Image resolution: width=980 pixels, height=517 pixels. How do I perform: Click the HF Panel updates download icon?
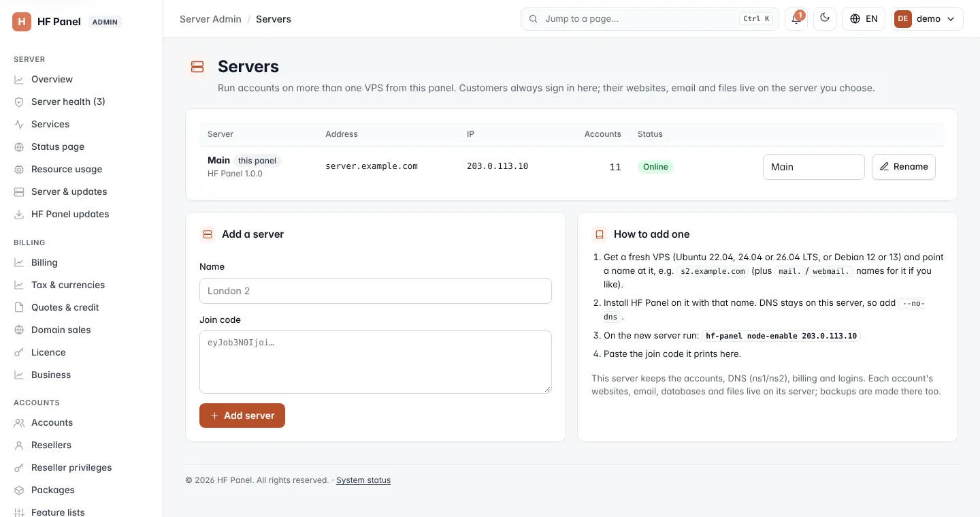[19, 214]
